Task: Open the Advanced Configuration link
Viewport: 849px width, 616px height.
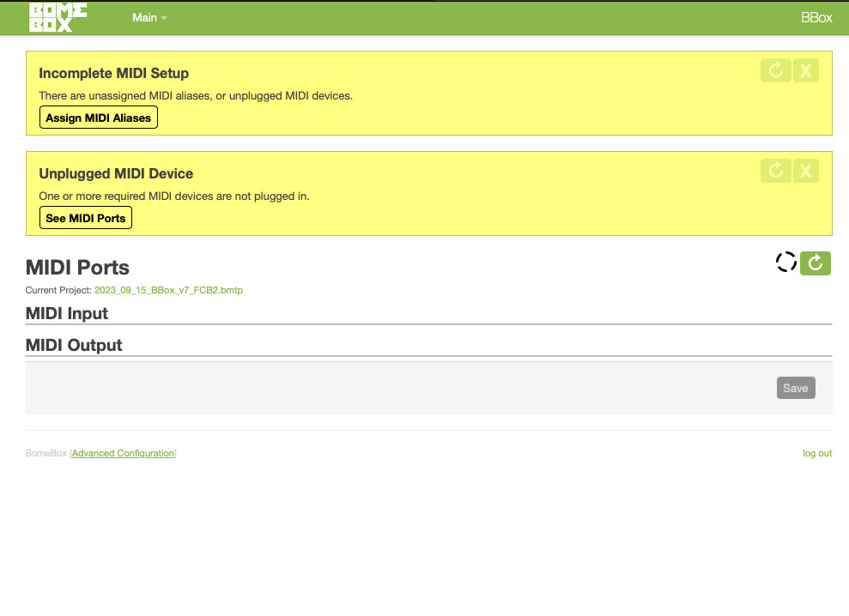Action: pos(123,454)
